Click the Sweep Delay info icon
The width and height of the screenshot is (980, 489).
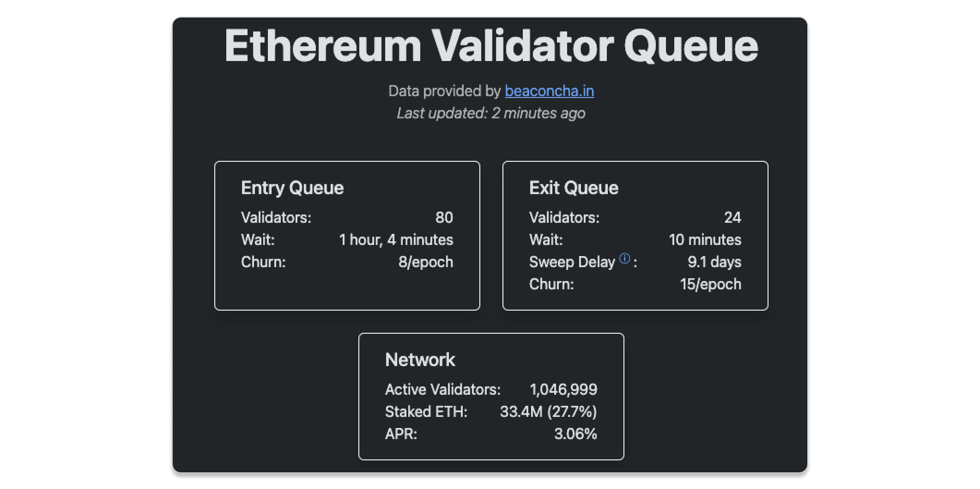coord(624,259)
